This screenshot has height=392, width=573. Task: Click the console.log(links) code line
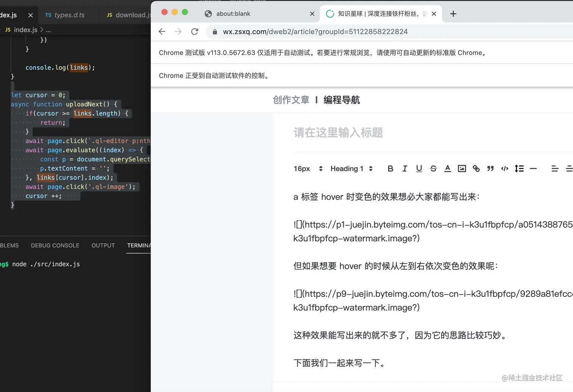60,67
